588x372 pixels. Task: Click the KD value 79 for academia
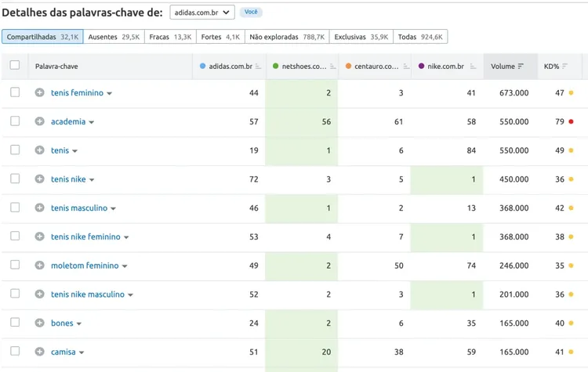pyautogui.click(x=560, y=121)
